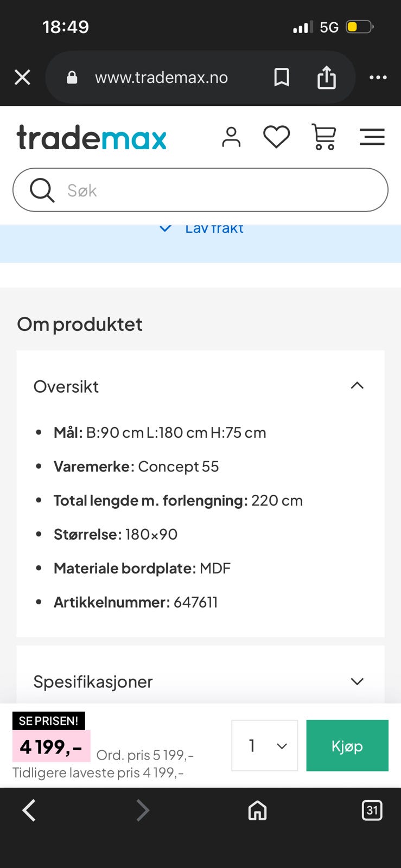The height and width of the screenshot is (868, 401).
Task: Go back with the navigation arrow
Action: (28, 810)
